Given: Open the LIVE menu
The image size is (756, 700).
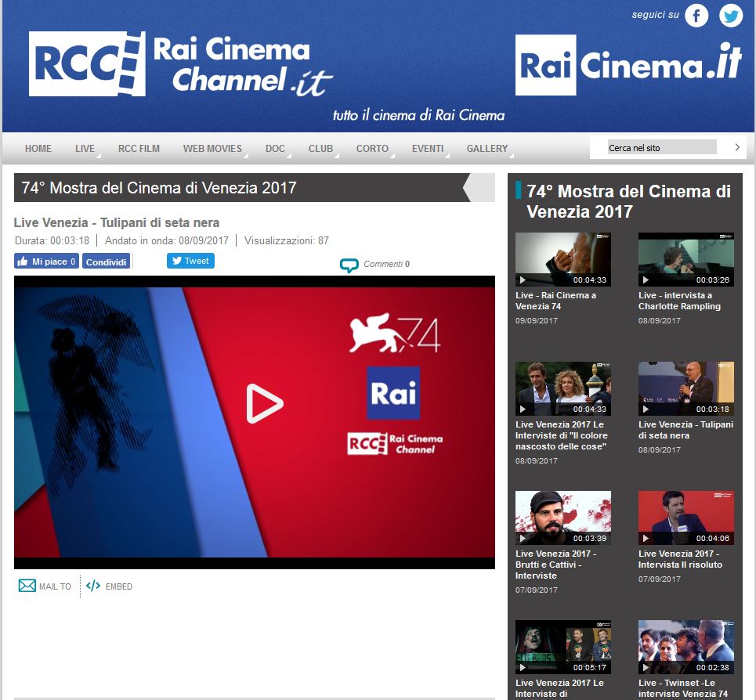Looking at the screenshot, I should pos(85,149).
